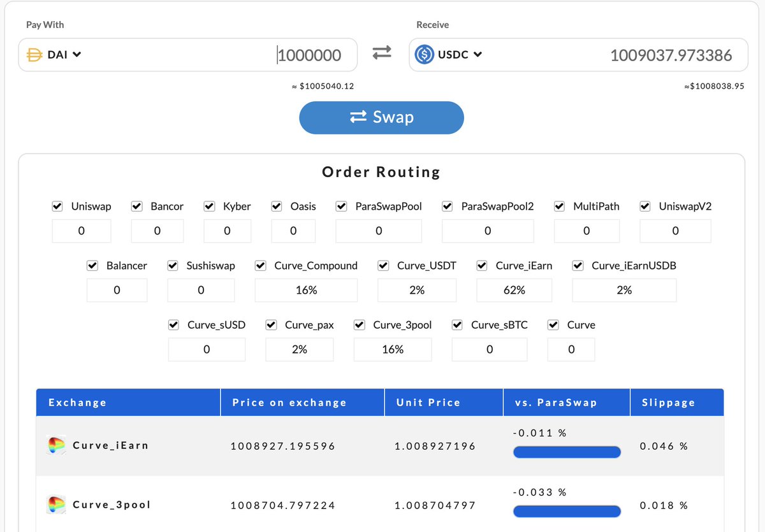The width and height of the screenshot is (765, 532).
Task: Uncheck the MultiPath checkbox
Action: tap(560, 206)
